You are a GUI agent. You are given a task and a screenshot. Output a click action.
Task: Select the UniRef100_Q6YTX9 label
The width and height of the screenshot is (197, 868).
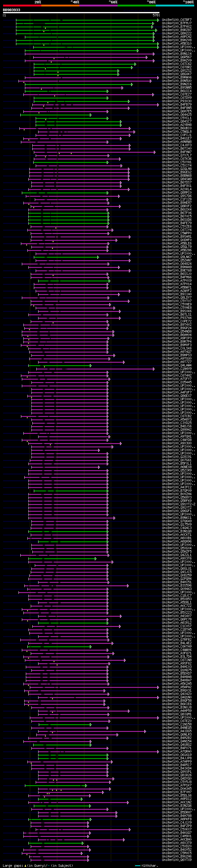click(x=177, y=860)
